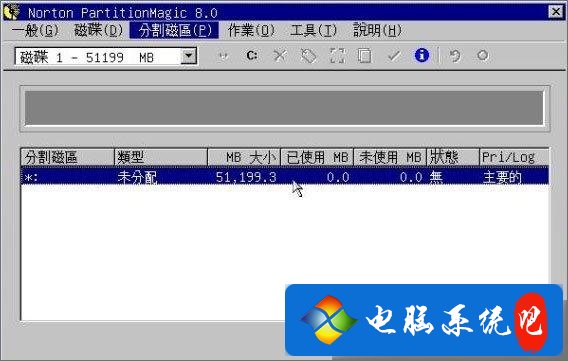Click the apply changes circle icon
The width and height of the screenshot is (568, 361).
tap(483, 56)
